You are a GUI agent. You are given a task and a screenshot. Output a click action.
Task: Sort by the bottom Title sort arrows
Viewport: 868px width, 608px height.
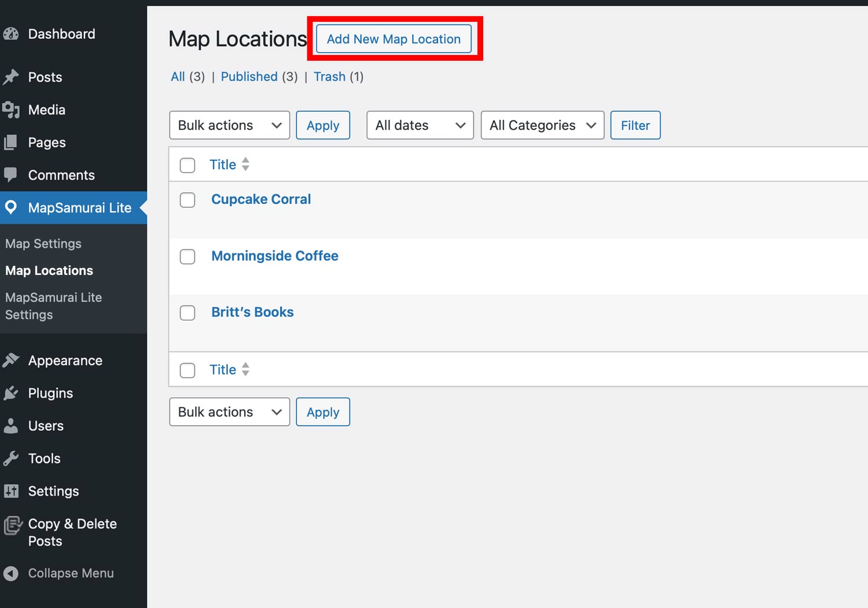point(245,369)
